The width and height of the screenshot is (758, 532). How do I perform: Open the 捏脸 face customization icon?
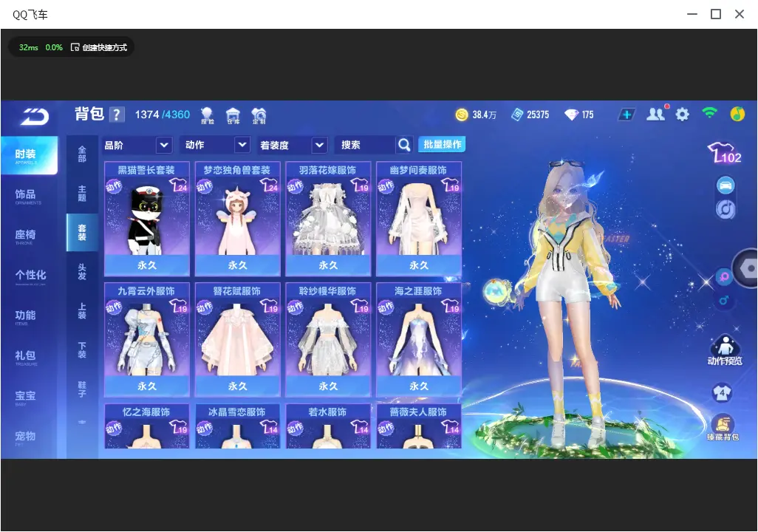coord(208,115)
